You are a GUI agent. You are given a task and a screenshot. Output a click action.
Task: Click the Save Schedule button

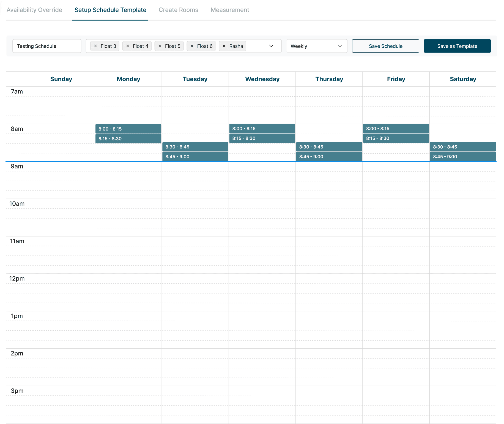[385, 46]
